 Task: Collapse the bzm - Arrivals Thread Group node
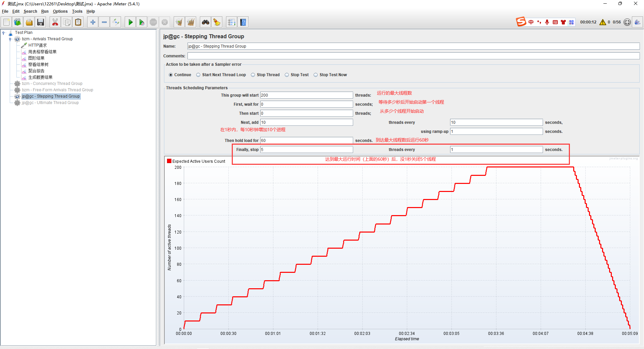pos(10,39)
